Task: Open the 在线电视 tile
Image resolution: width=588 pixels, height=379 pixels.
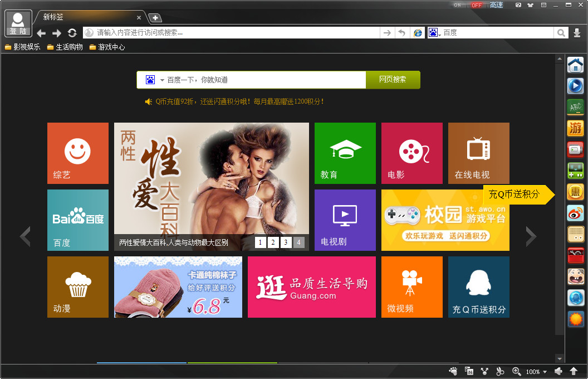Action: (478, 153)
